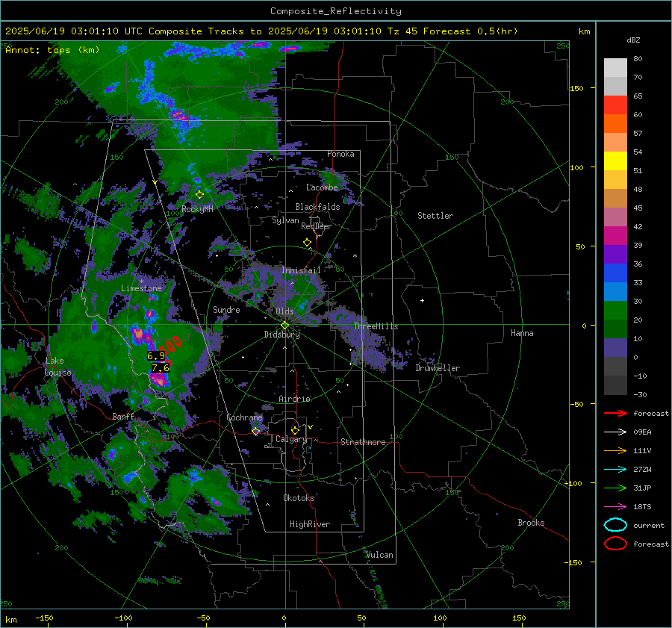
Task: Choose the green 31JP arrow icon
Action: (615, 488)
